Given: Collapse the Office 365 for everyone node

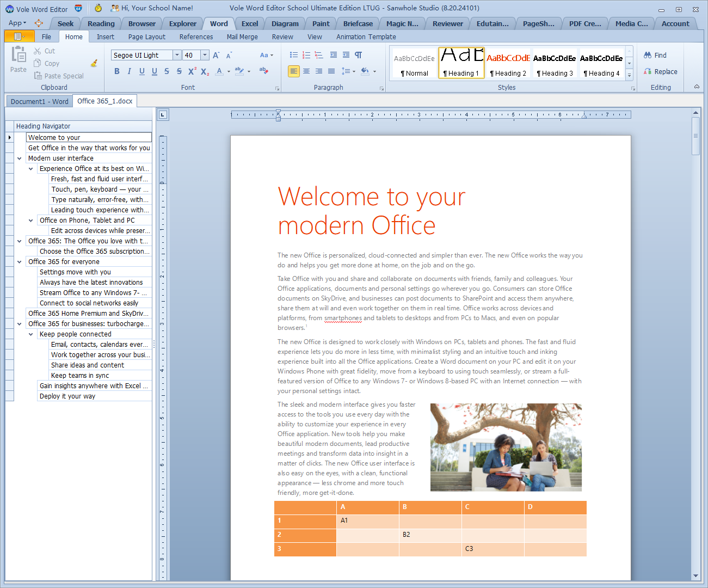Looking at the screenshot, I should click(x=20, y=262).
